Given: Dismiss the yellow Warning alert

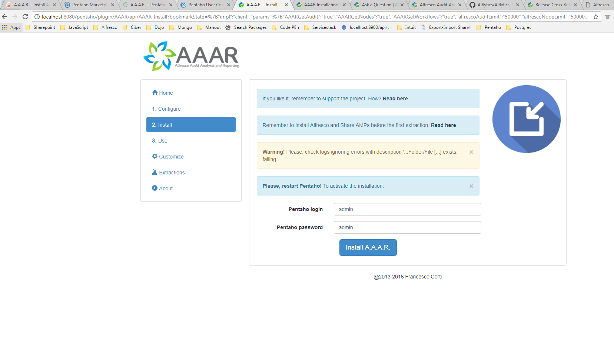Looking at the screenshot, I should pos(471,152).
